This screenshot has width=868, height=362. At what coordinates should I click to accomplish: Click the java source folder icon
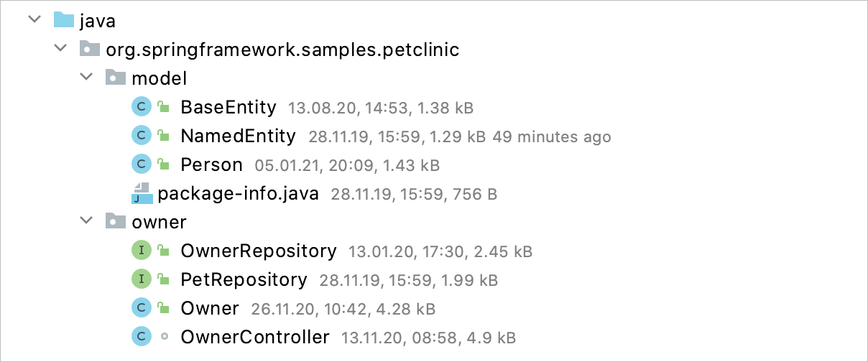(x=63, y=20)
